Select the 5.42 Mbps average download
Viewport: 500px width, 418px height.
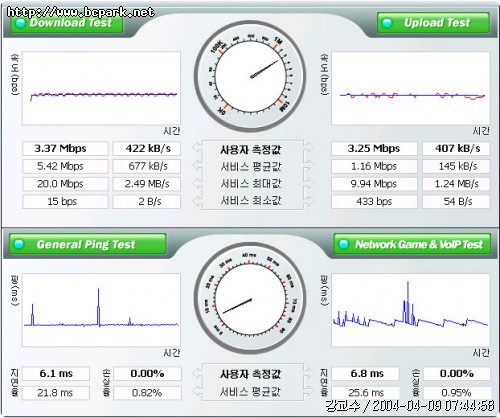65,166
